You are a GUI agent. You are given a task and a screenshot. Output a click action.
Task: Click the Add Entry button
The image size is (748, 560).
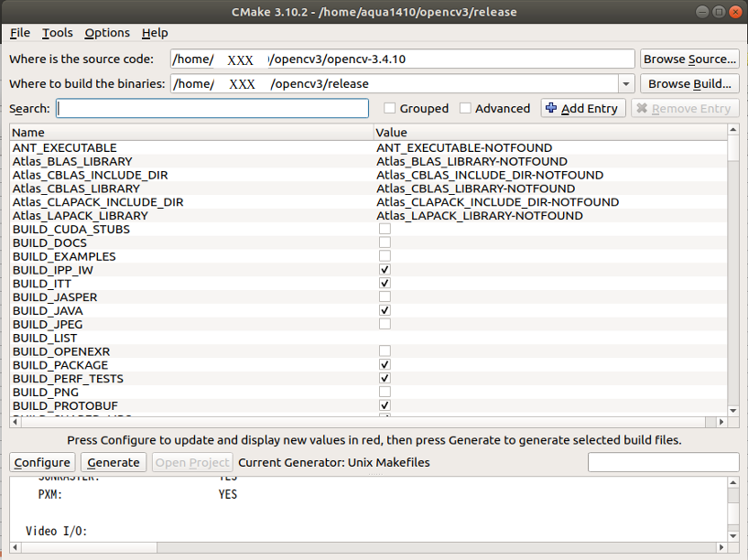(582, 109)
